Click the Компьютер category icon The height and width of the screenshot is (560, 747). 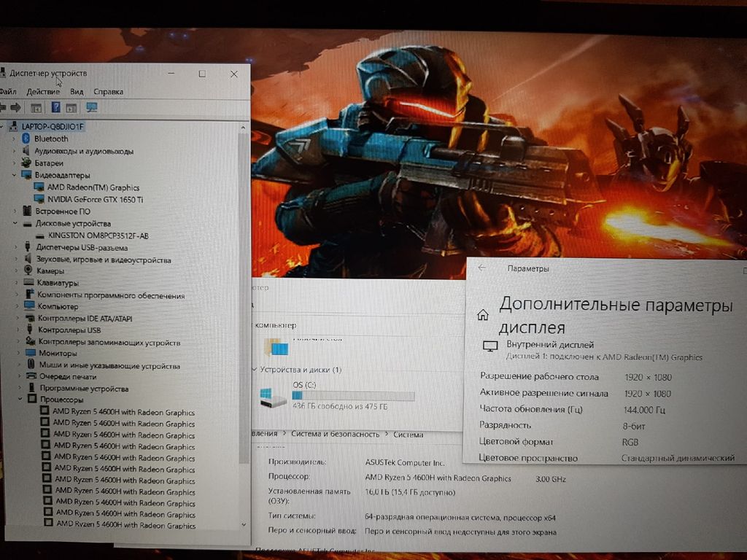coord(29,306)
